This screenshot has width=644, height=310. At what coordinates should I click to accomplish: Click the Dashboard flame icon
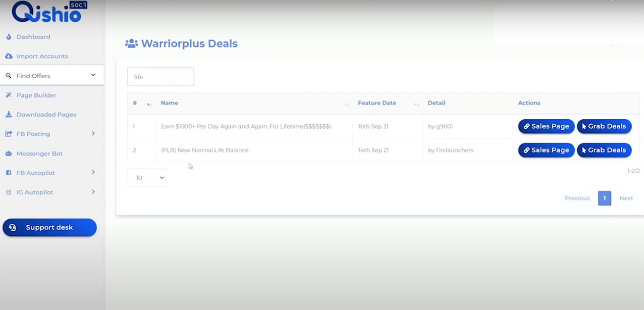[8, 37]
